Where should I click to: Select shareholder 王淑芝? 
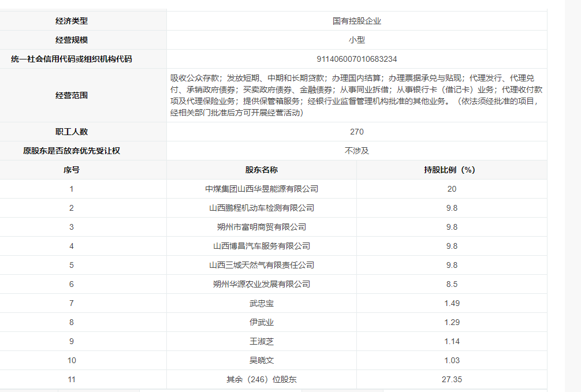pyautogui.click(x=262, y=342)
